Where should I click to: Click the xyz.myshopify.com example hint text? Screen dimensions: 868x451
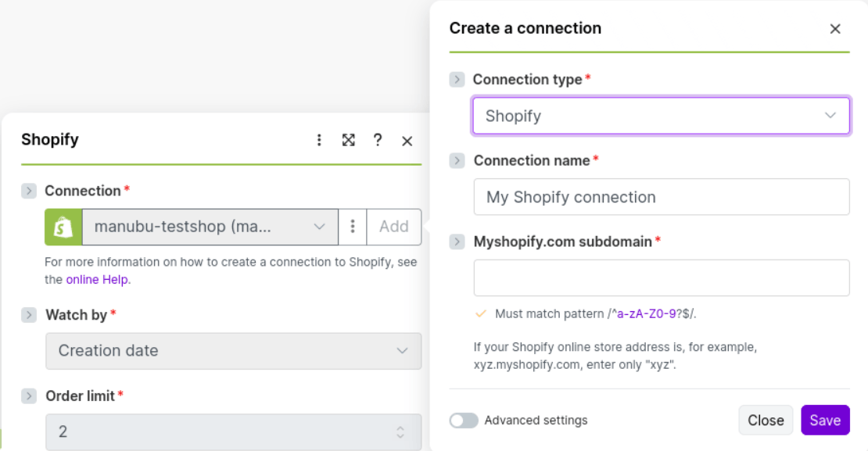click(615, 356)
